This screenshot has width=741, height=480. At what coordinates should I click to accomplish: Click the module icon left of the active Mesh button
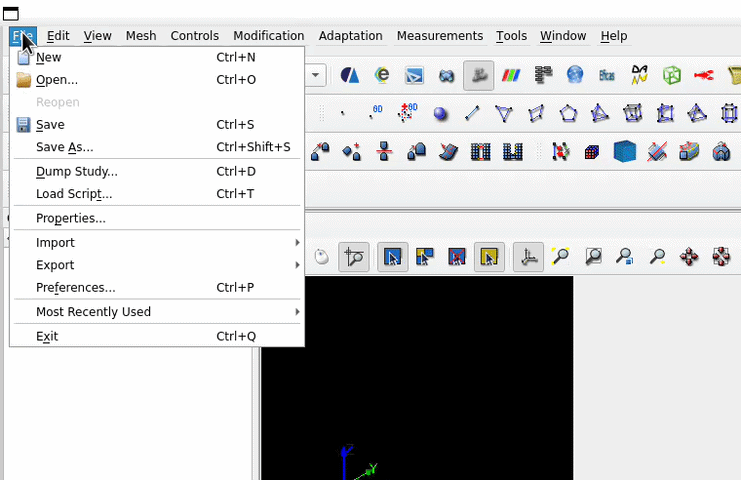pos(446,75)
